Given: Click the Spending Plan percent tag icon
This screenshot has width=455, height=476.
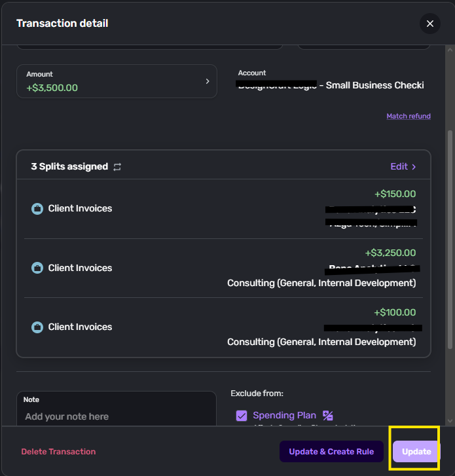Looking at the screenshot, I should (328, 415).
